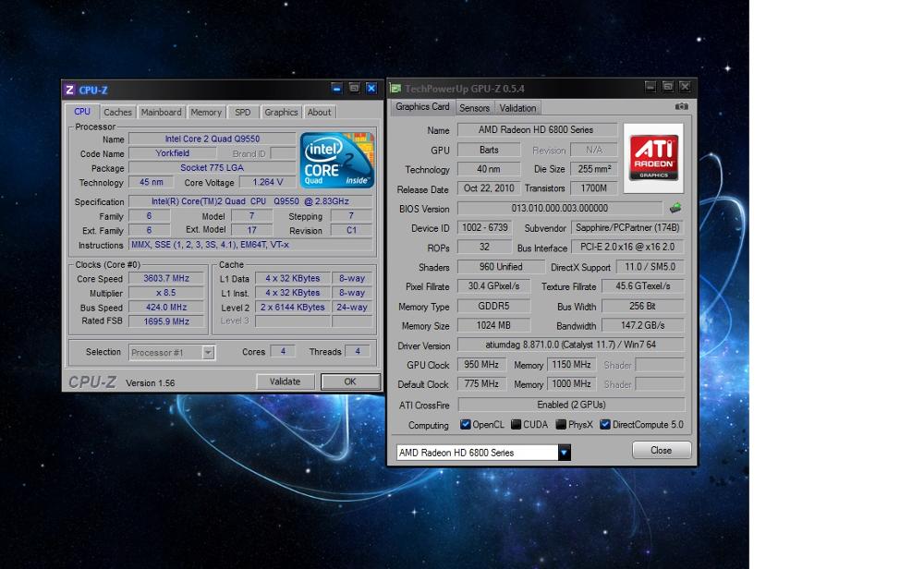Select the Graphics Card tab
Viewport: 924px width, 569px height.
tap(422, 106)
